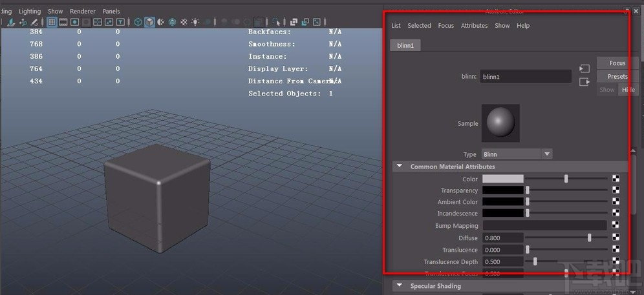Open Attribute Editor Help menu
The image size is (644, 295).
[523, 25]
